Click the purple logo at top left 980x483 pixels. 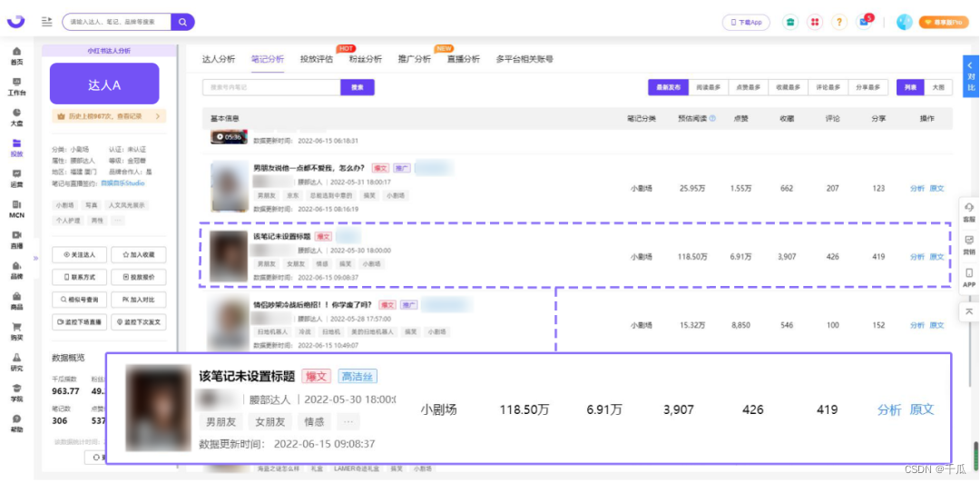[x=16, y=22]
